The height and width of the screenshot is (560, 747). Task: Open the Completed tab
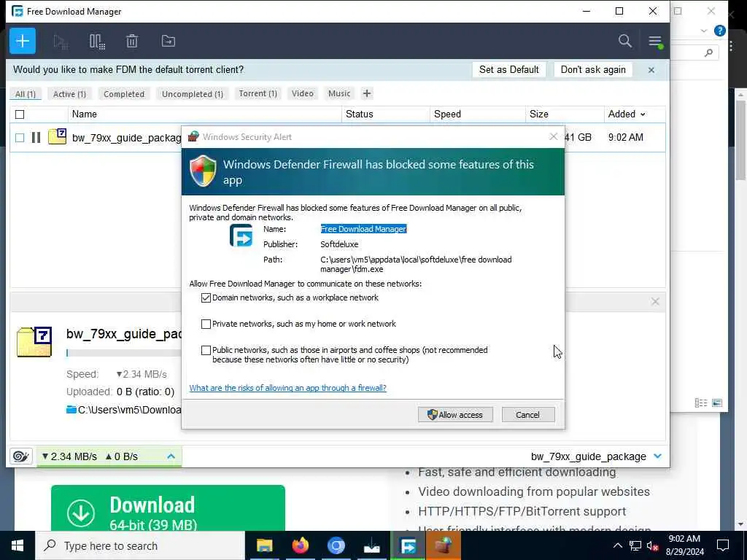pos(124,94)
